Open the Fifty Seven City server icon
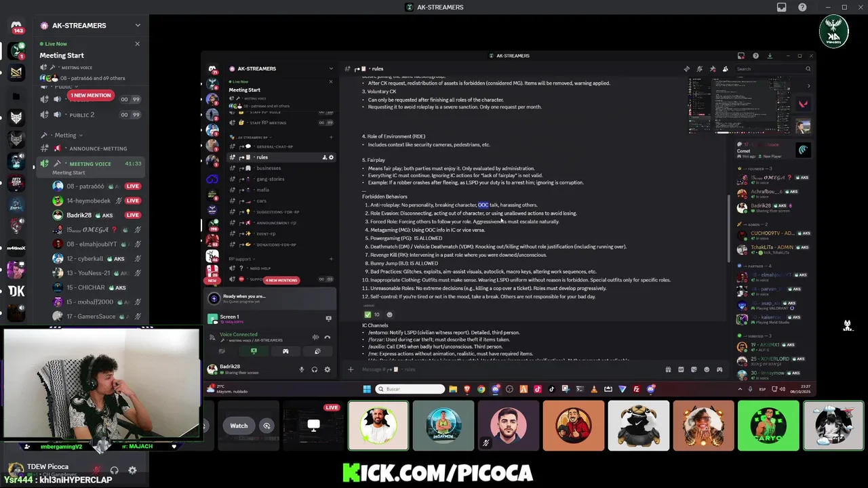 click(16, 183)
